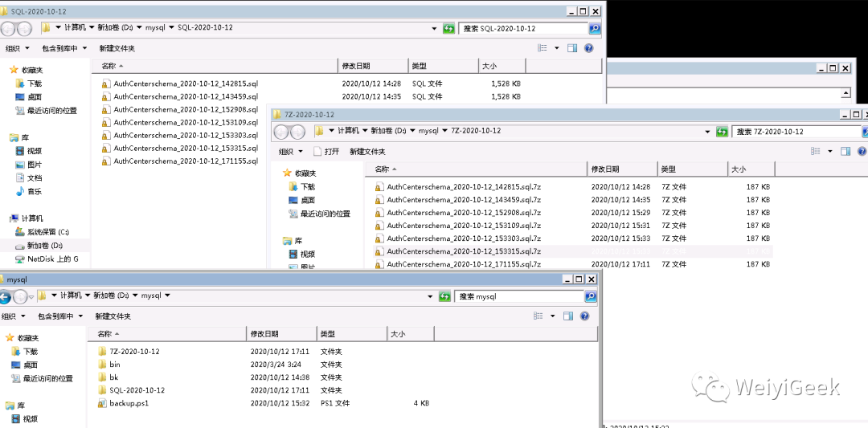Click search box in SQL-2020-10-12 window
868x428 pixels.
click(522, 29)
